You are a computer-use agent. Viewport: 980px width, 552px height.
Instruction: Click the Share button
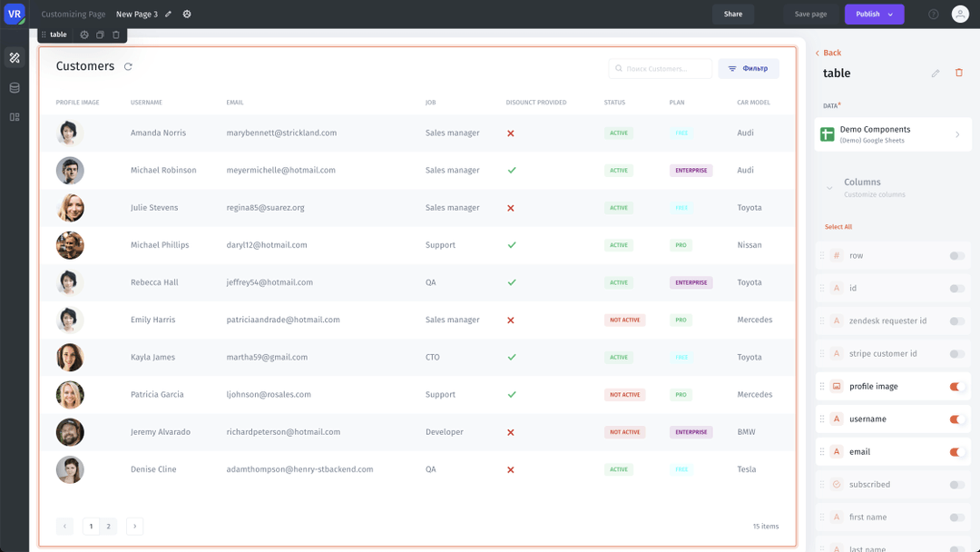pyautogui.click(x=732, y=14)
